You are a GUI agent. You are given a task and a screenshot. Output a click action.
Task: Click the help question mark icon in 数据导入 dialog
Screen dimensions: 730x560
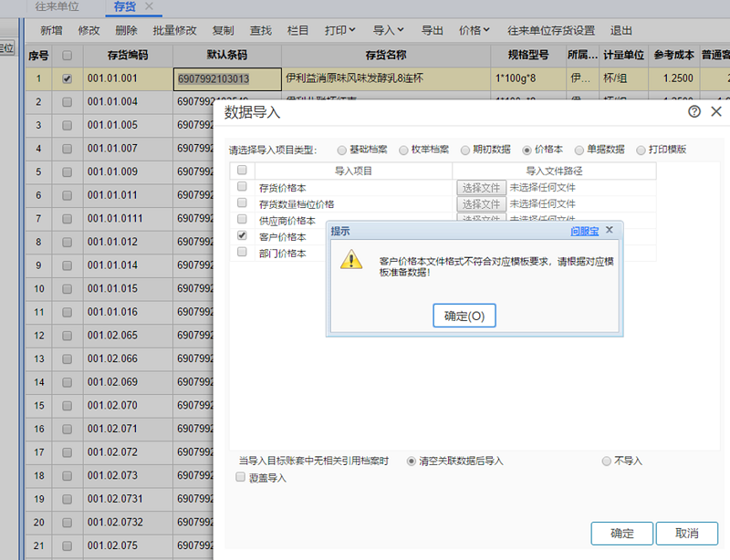pos(694,111)
